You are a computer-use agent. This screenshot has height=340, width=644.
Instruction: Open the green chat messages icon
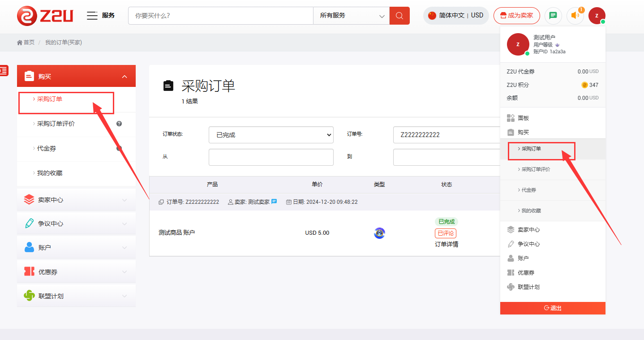pyautogui.click(x=553, y=16)
